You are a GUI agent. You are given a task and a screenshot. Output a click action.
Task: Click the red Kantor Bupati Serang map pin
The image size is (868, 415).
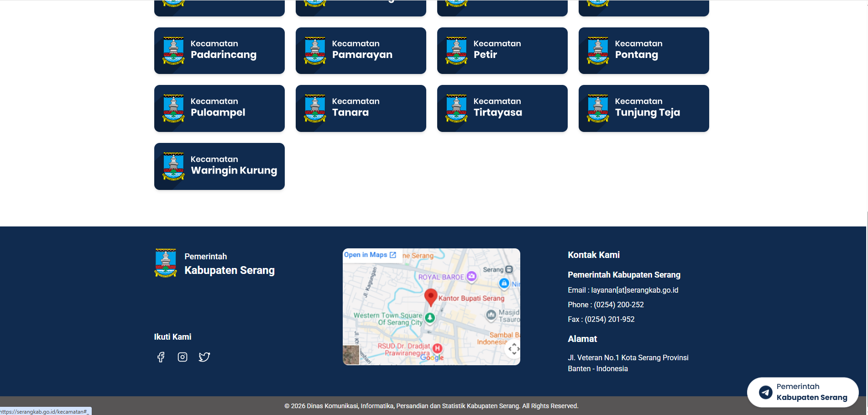[x=431, y=297]
